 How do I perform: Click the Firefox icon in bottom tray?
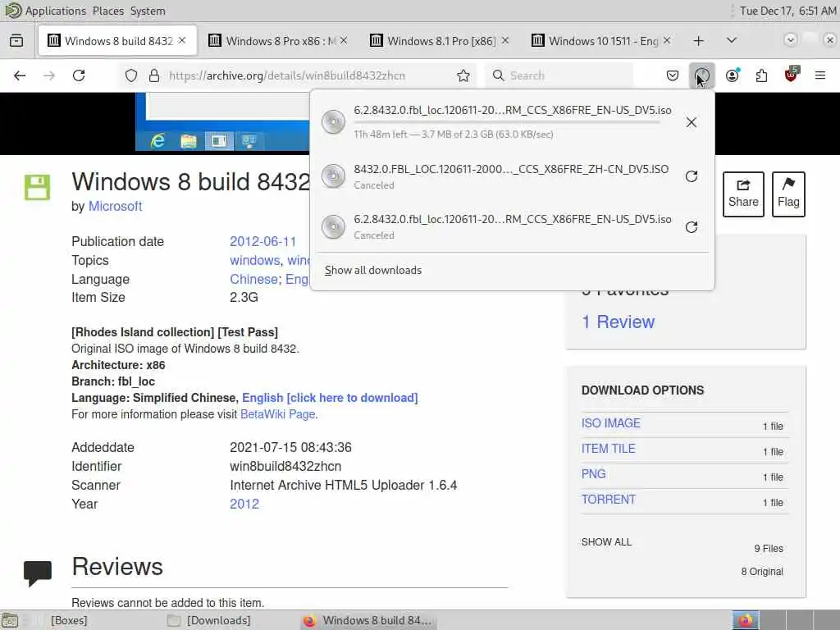(745, 620)
